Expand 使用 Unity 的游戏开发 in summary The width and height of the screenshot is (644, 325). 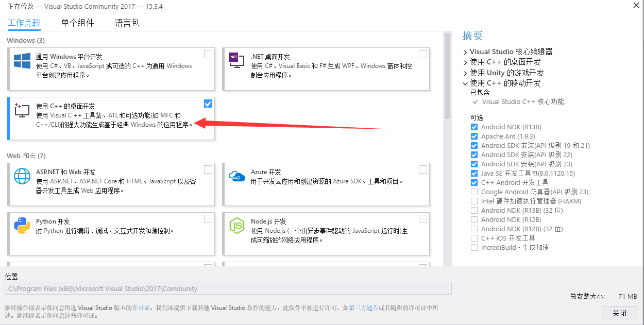[x=465, y=73]
